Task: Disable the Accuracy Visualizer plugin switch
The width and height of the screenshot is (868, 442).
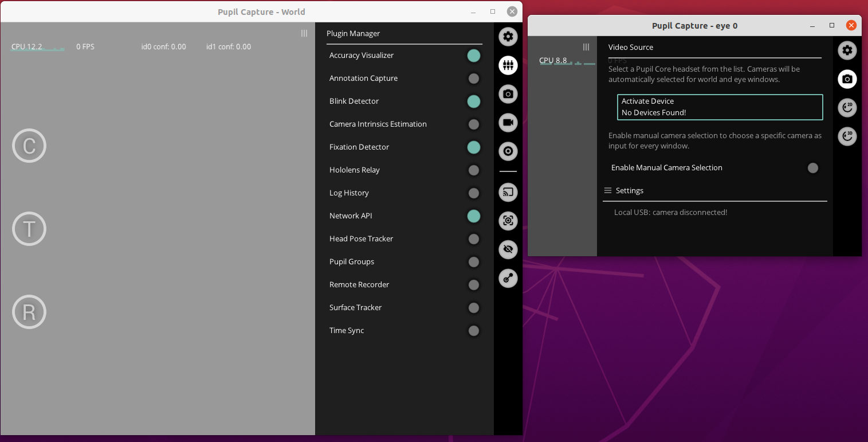Action: pyautogui.click(x=473, y=56)
